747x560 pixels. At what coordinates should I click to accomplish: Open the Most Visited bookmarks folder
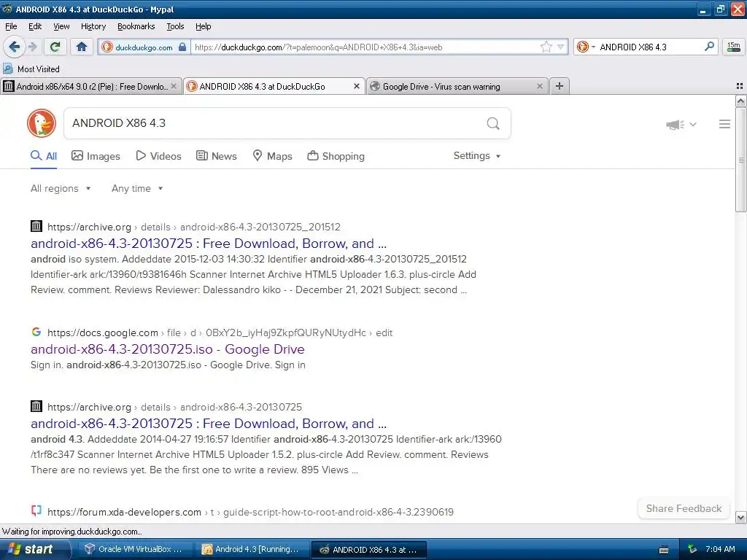[x=31, y=69]
